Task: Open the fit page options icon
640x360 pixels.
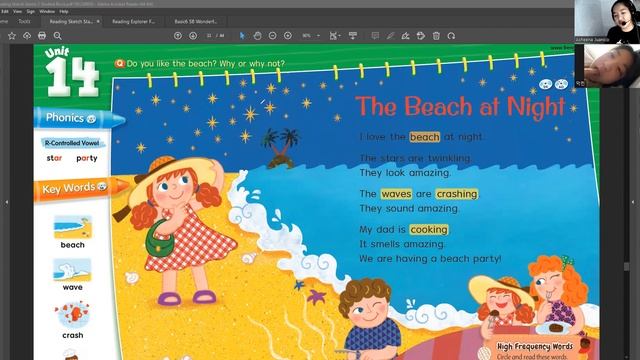Action: pyautogui.click(x=335, y=36)
